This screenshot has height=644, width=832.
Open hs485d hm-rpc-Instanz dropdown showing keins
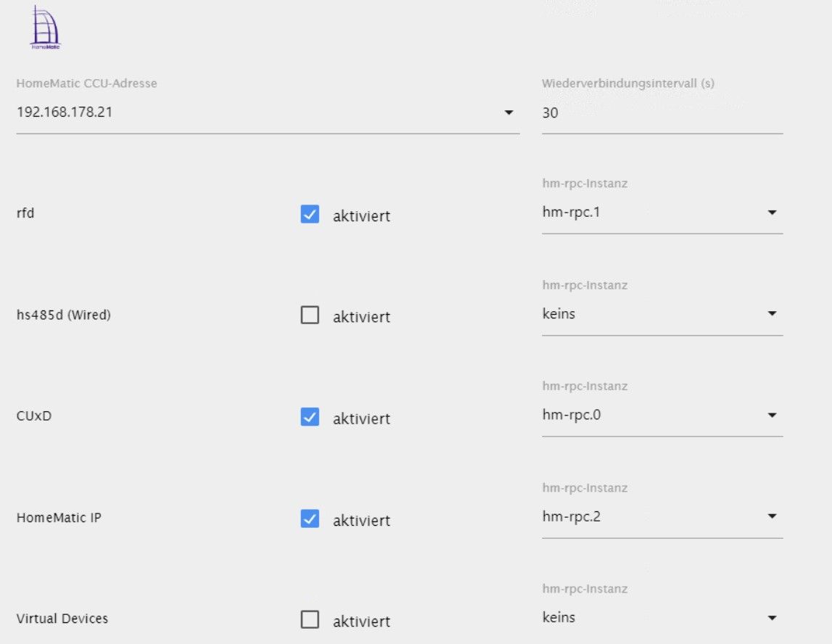[772, 314]
